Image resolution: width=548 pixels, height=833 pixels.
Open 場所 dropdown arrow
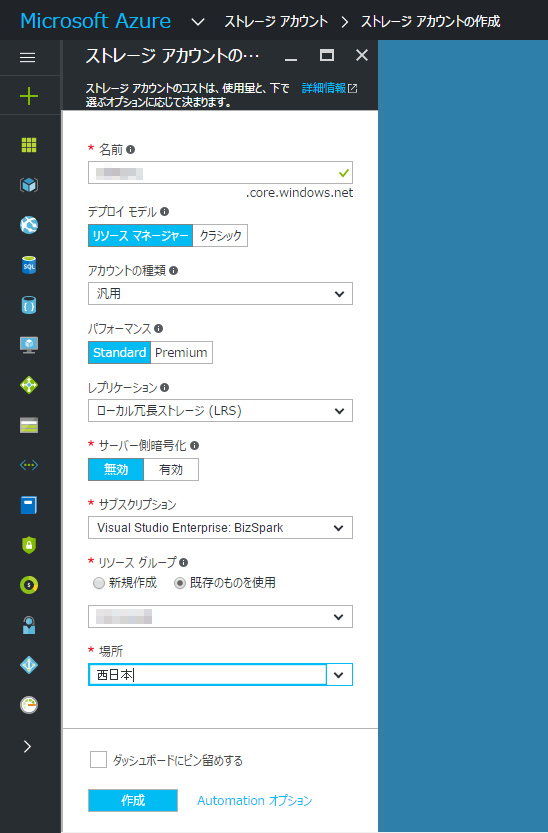click(x=339, y=675)
